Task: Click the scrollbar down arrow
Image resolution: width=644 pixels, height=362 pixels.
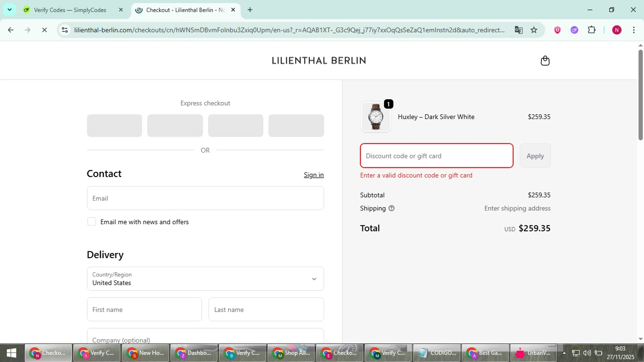Action: point(640,339)
